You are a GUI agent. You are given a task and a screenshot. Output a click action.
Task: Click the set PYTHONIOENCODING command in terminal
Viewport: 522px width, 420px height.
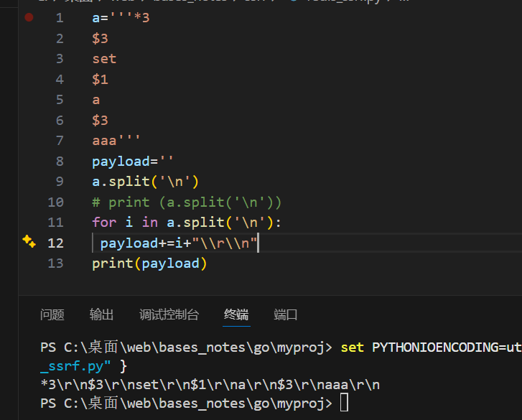coord(431,347)
